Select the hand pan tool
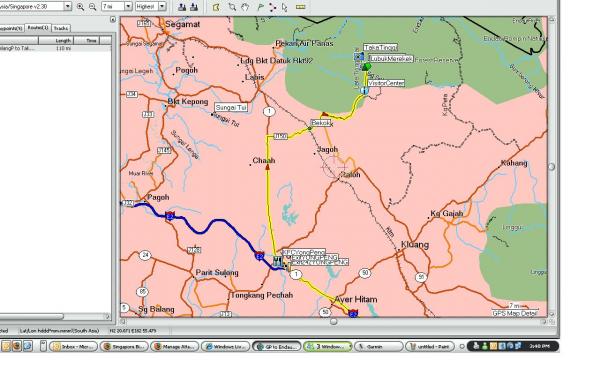This screenshot has width=600, height=375. (x=245, y=7)
